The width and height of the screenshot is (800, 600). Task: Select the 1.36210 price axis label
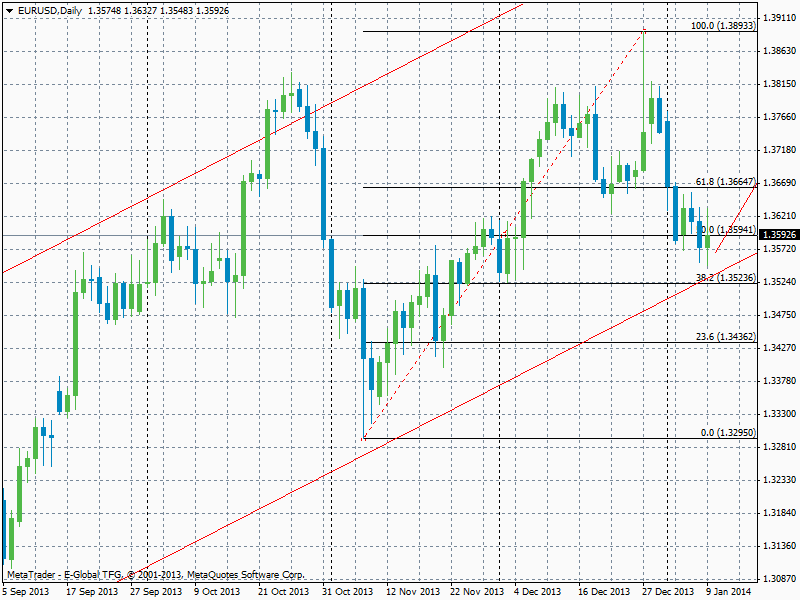pos(779,216)
